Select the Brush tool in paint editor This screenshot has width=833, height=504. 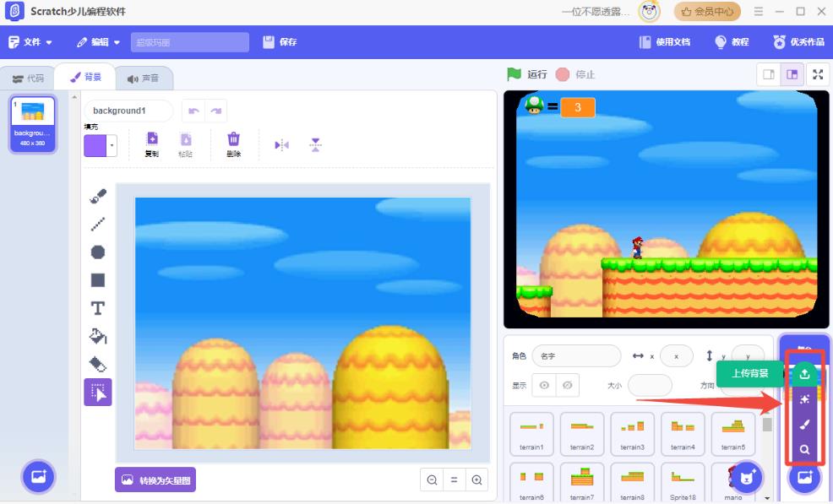point(98,196)
